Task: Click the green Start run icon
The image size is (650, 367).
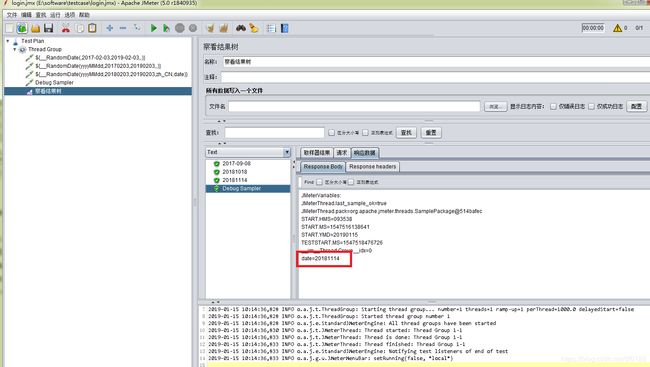Action: (x=153, y=28)
